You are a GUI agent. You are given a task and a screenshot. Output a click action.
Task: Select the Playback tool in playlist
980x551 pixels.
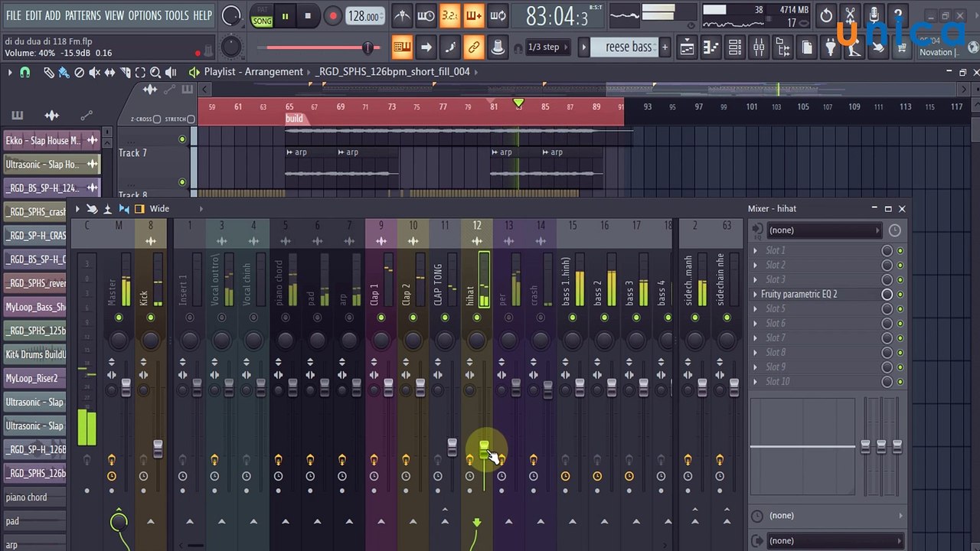pos(171,72)
